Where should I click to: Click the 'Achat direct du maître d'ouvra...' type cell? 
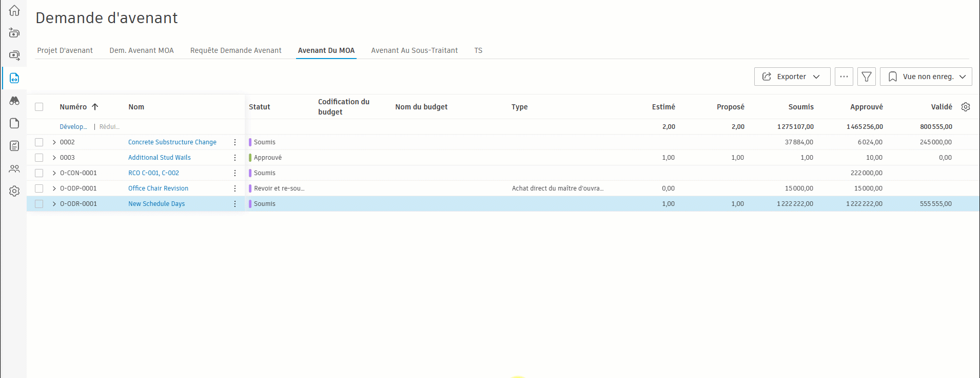click(558, 188)
